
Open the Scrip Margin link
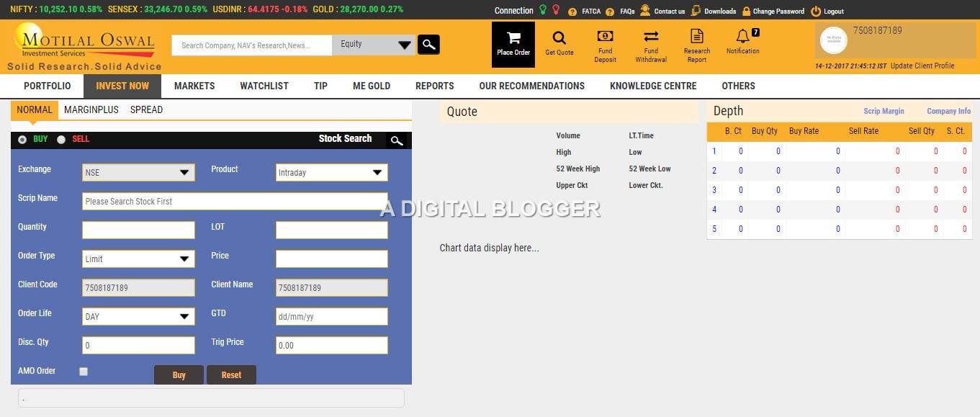tap(884, 112)
